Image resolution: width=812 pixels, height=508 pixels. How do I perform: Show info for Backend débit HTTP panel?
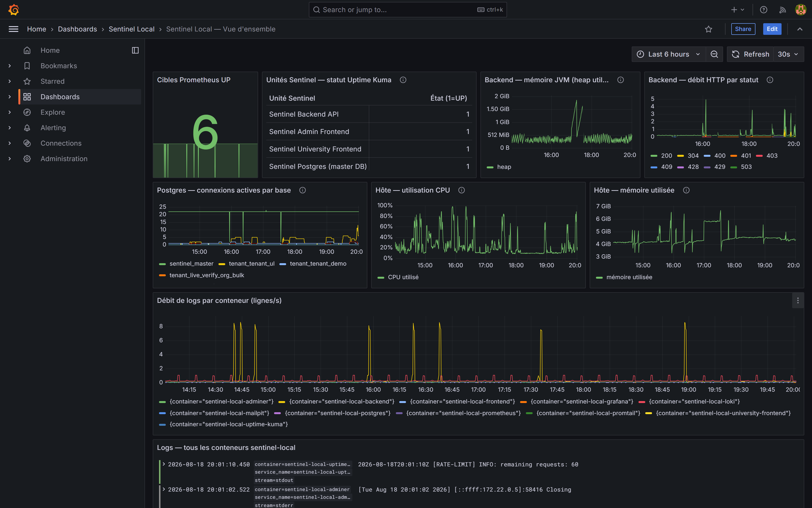(x=770, y=80)
